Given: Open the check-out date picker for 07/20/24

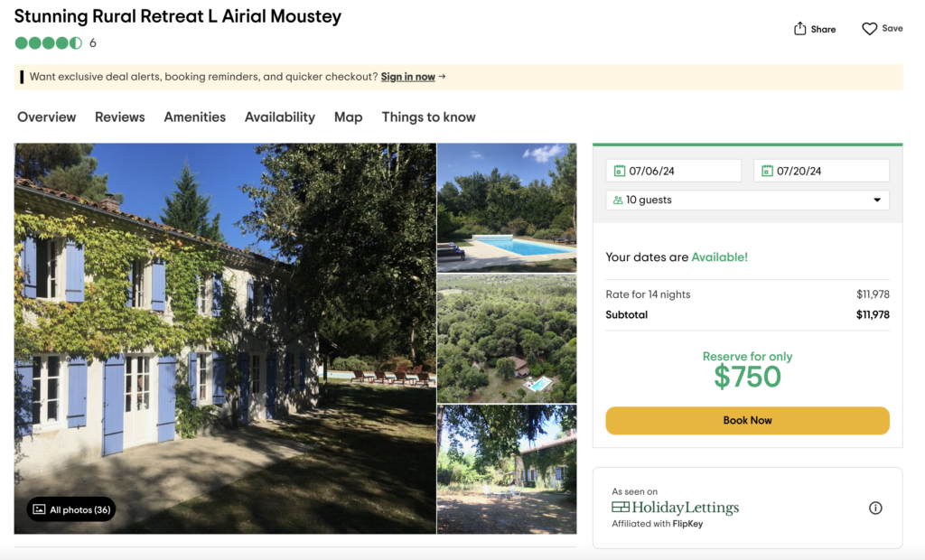Looking at the screenshot, I should coord(820,170).
